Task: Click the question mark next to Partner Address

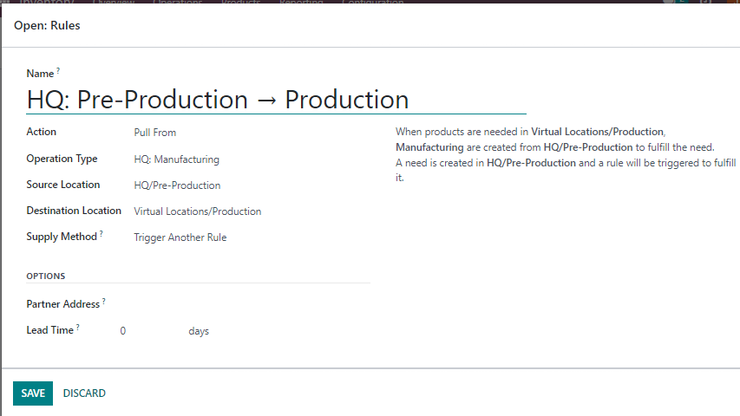Action: [104, 301]
